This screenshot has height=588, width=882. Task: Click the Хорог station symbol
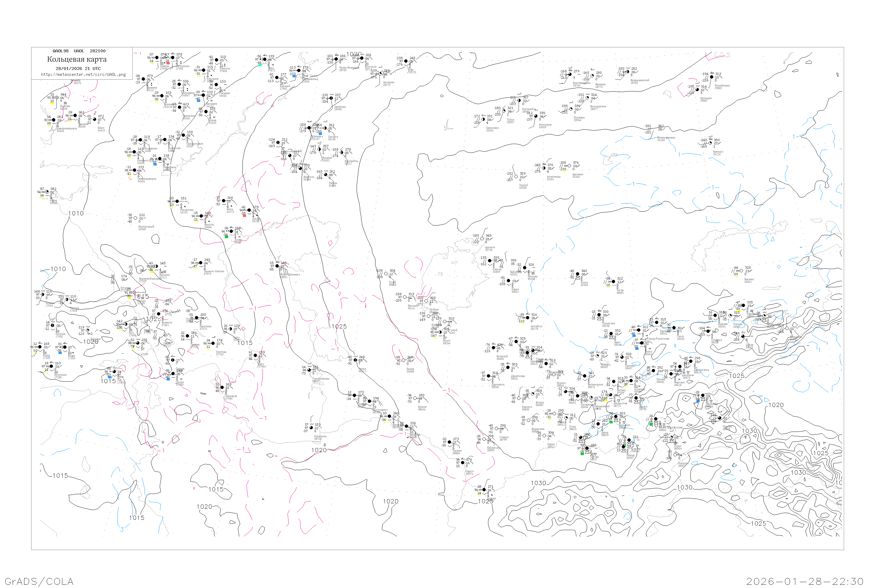[x=671, y=438]
